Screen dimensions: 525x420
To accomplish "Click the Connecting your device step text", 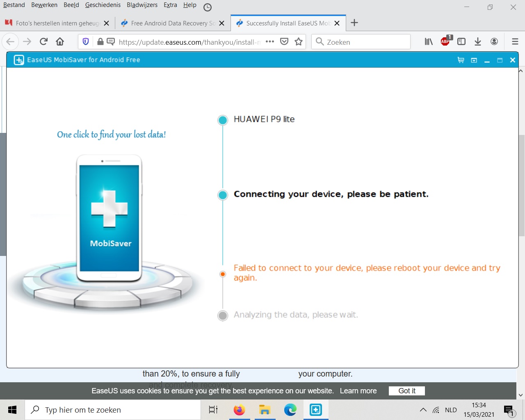I will click(x=331, y=194).
